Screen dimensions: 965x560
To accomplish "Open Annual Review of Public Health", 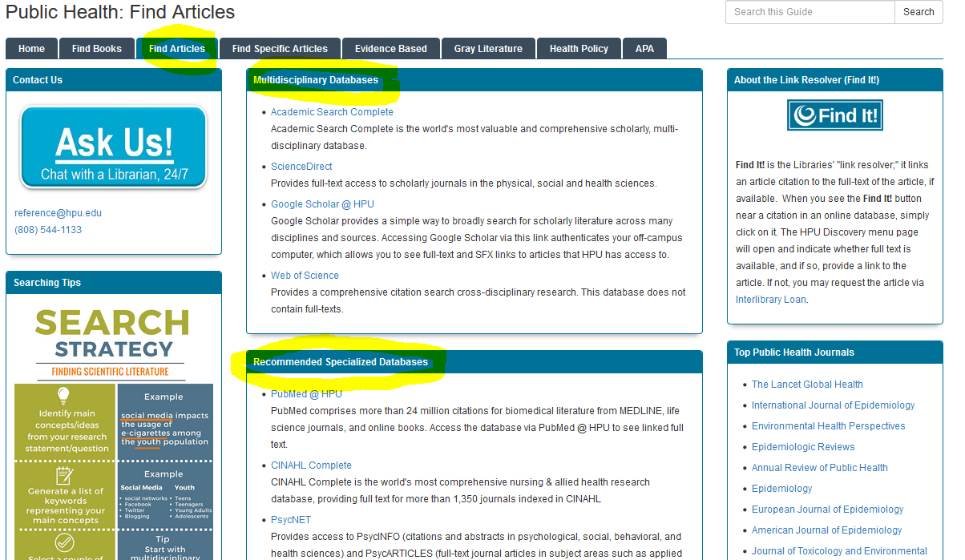I will tap(820, 468).
